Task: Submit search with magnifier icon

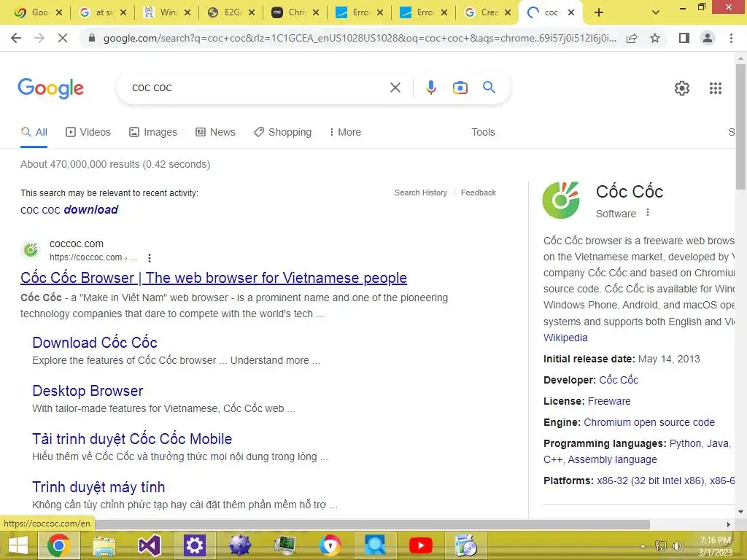Action: (489, 87)
